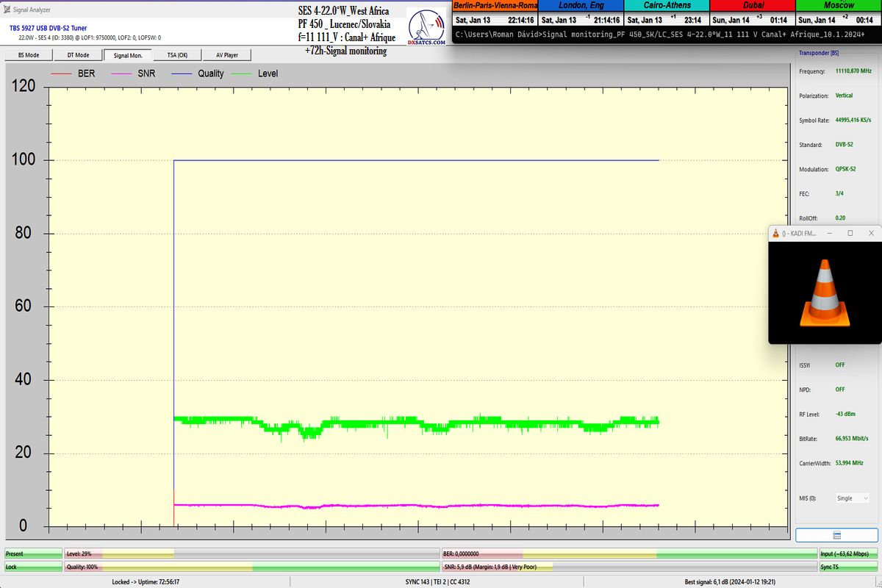
Task: Switch to DT Mode tab
Action: click(x=78, y=55)
